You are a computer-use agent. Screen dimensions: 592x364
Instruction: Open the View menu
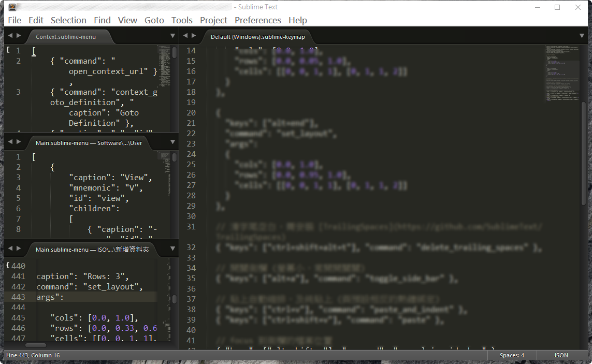[x=127, y=20]
